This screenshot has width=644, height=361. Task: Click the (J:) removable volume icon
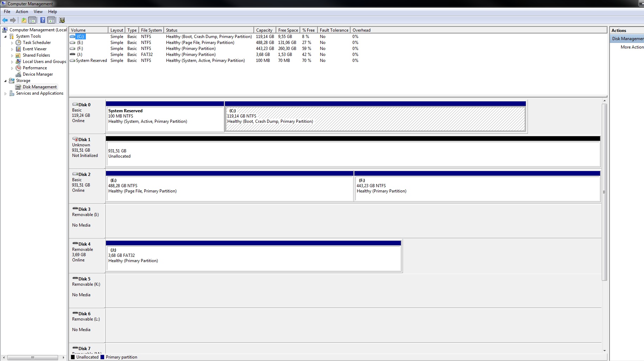pos(72,55)
